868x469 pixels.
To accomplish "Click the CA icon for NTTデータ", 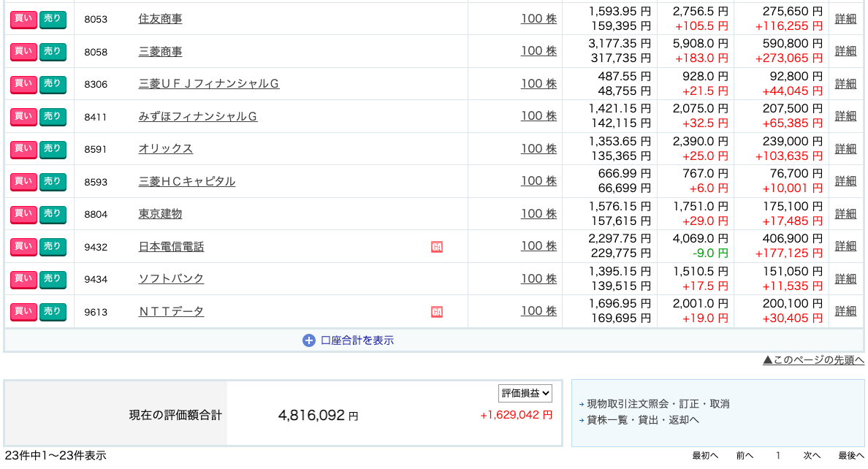I will click(437, 312).
